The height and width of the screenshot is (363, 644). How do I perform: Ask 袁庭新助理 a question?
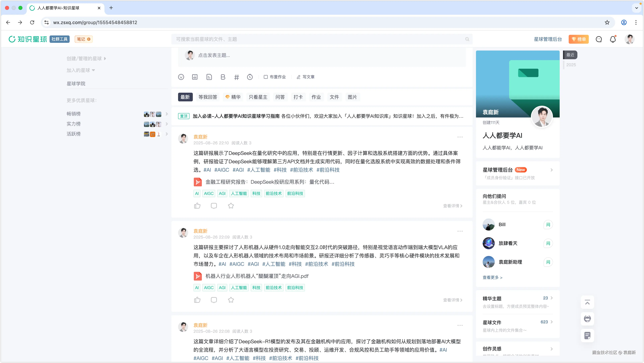tap(548, 262)
